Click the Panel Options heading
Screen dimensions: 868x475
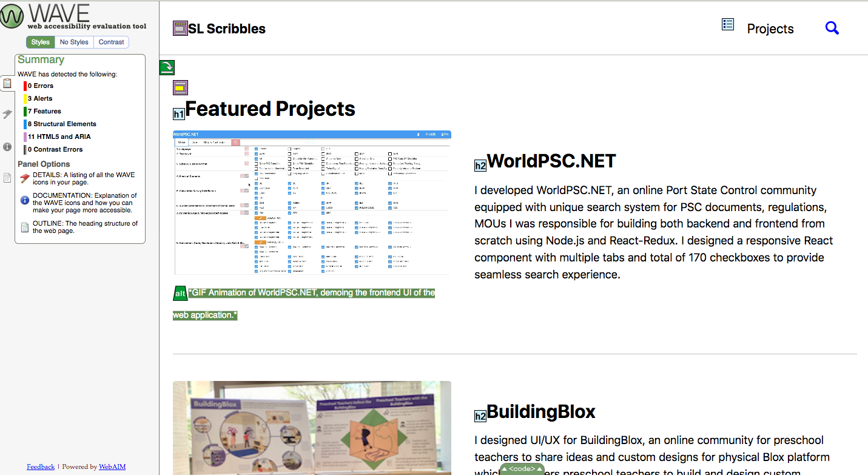point(44,164)
